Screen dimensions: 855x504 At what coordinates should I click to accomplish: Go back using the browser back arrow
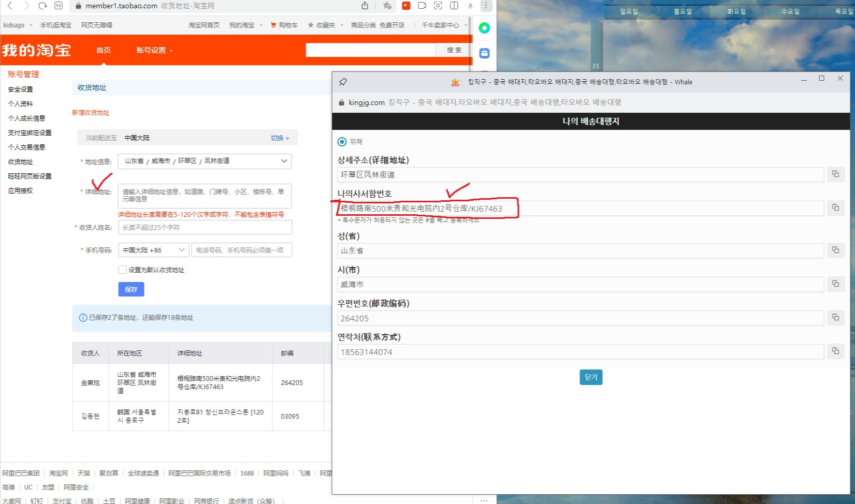(10, 6)
